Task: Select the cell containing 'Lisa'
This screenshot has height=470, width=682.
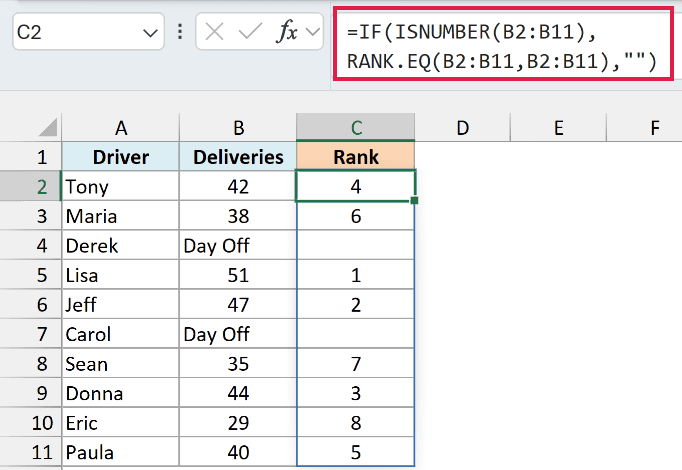Action: (120, 275)
